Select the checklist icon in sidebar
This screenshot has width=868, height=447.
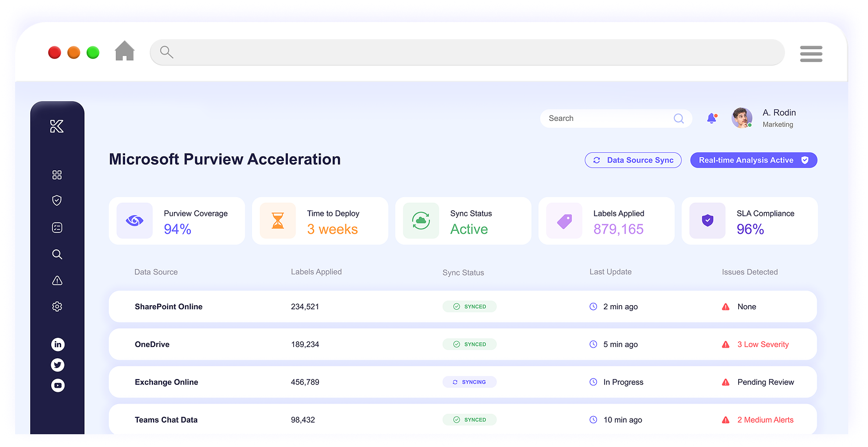57,228
